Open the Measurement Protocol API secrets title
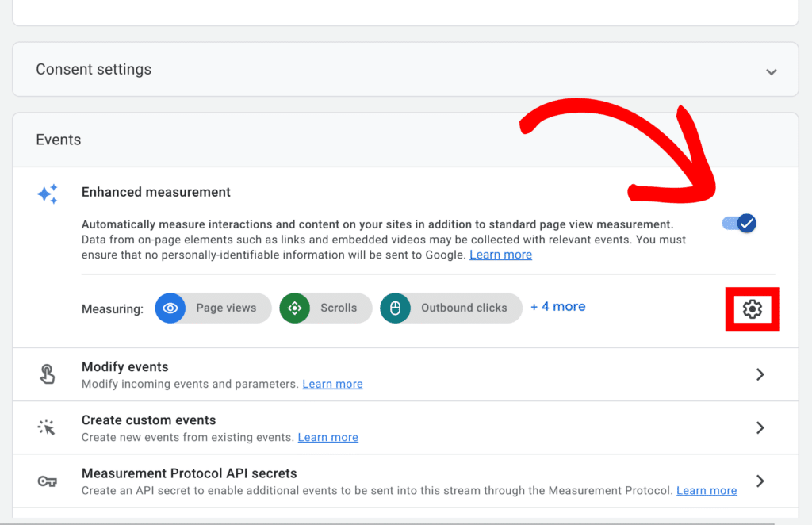Viewport: 812px width, 525px height. (189, 473)
